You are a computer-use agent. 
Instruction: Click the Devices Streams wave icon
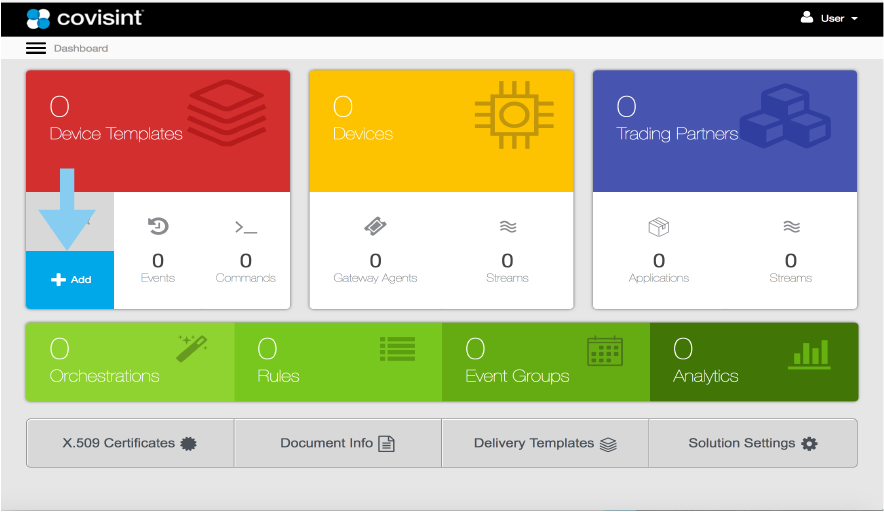(x=507, y=227)
